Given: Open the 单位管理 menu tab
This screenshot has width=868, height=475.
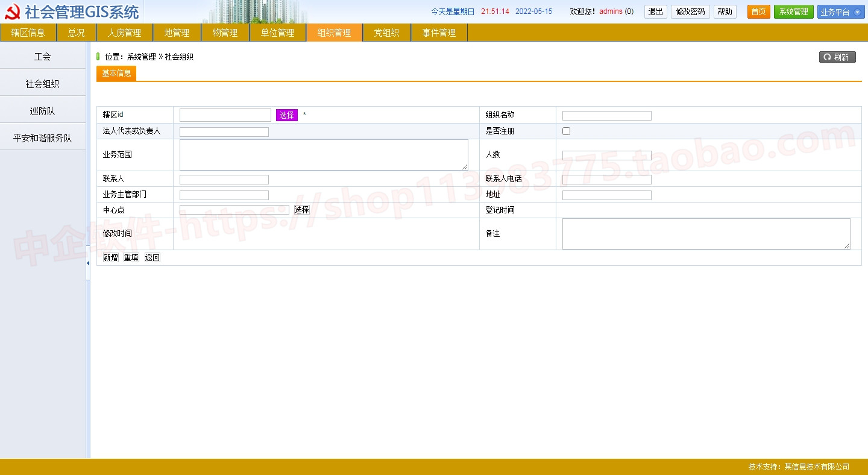Looking at the screenshot, I should 278,33.
